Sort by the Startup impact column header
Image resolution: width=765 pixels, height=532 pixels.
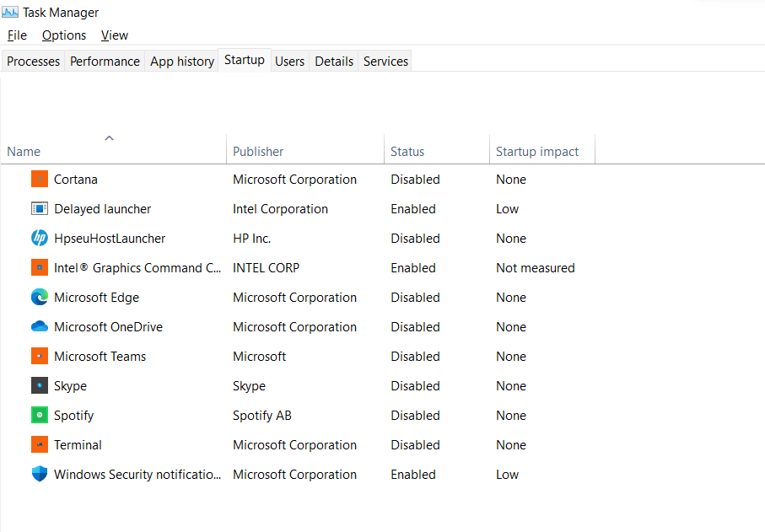click(542, 148)
